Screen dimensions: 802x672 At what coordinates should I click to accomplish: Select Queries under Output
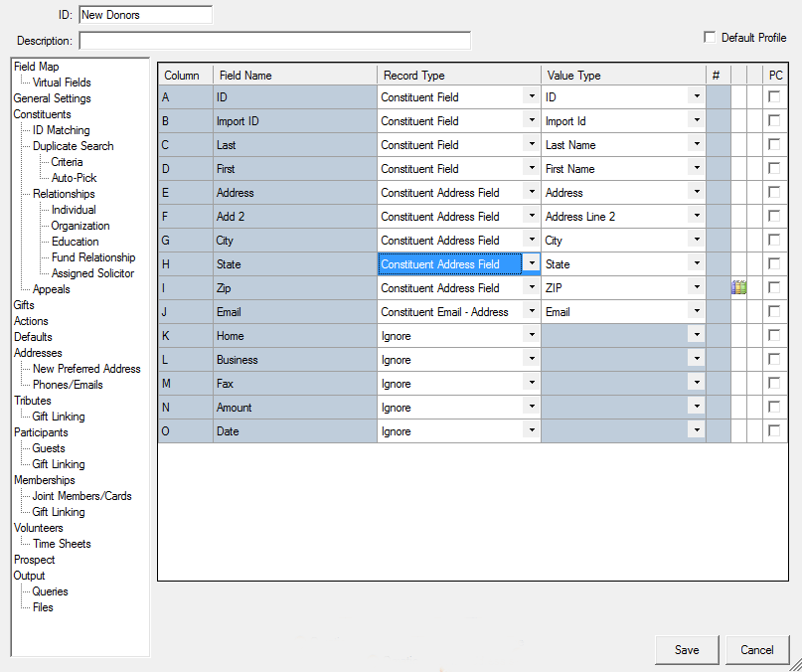tap(50, 591)
